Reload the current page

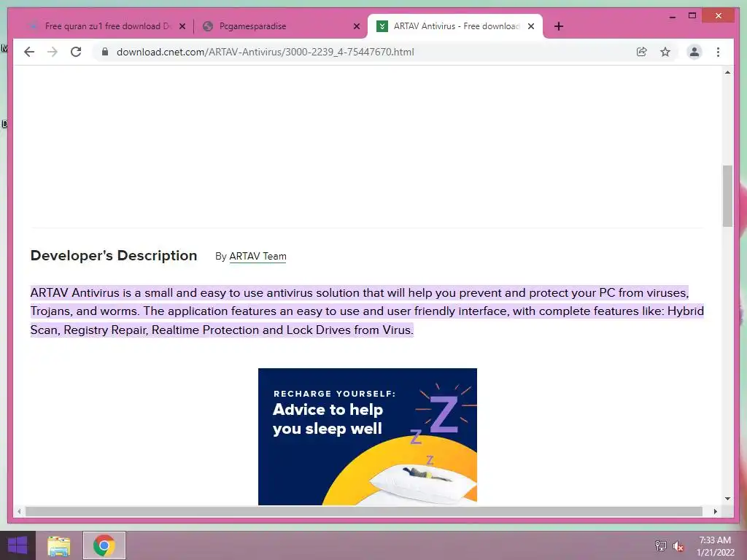(x=76, y=52)
